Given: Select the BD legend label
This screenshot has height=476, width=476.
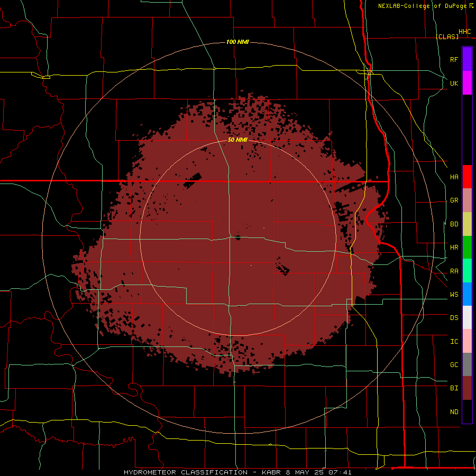Looking at the screenshot, I should (454, 224).
